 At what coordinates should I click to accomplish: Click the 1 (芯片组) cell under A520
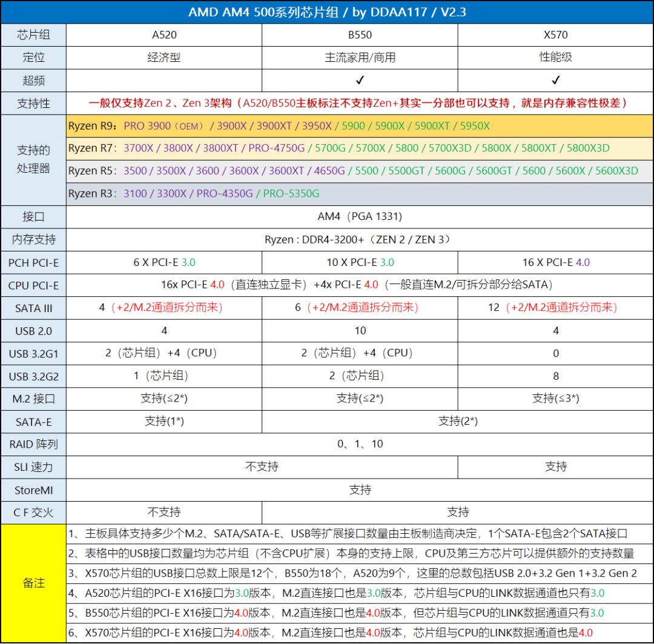[164, 376]
